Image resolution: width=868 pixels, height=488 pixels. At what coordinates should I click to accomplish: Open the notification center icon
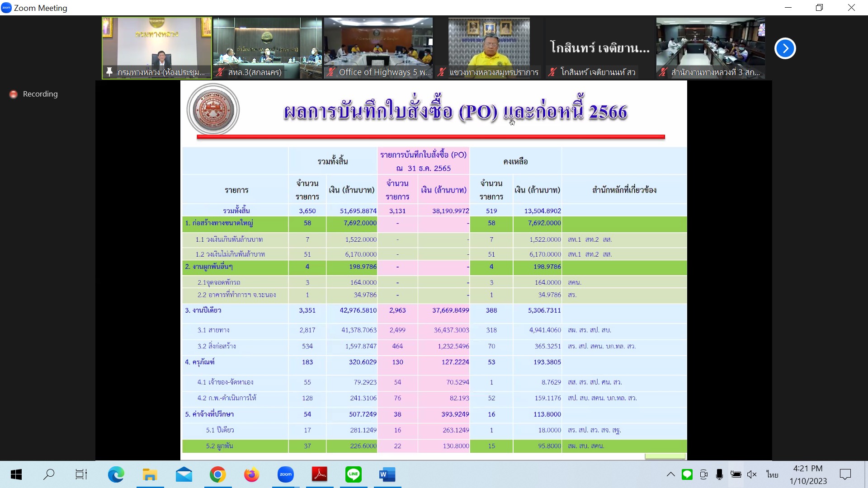(x=845, y=474)
